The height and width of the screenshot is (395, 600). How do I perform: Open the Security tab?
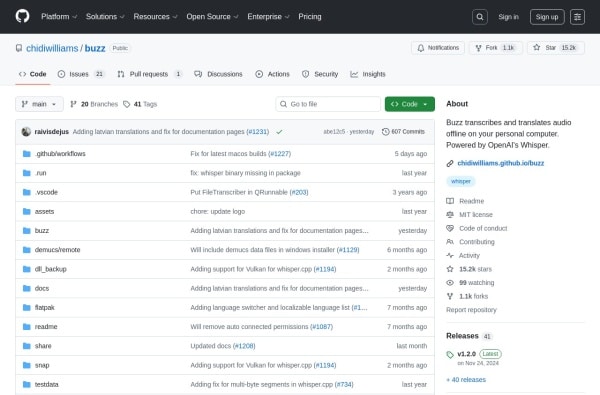coord(320,74)
